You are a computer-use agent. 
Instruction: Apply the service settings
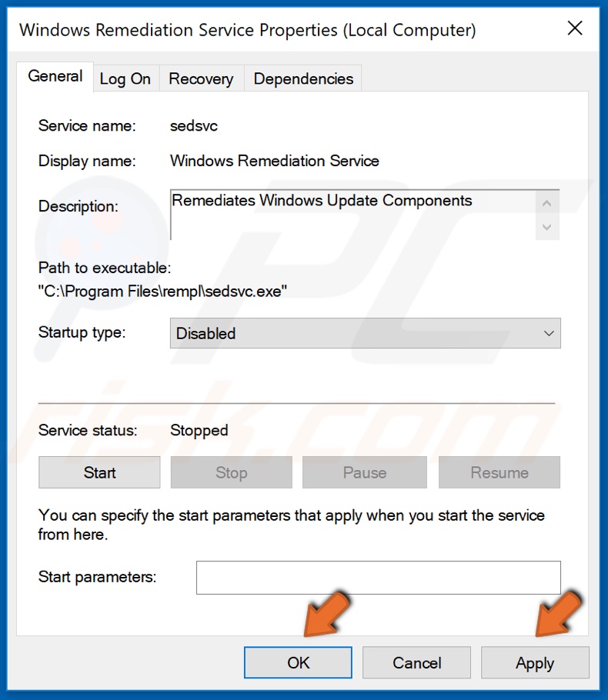(x=535, y=663)
